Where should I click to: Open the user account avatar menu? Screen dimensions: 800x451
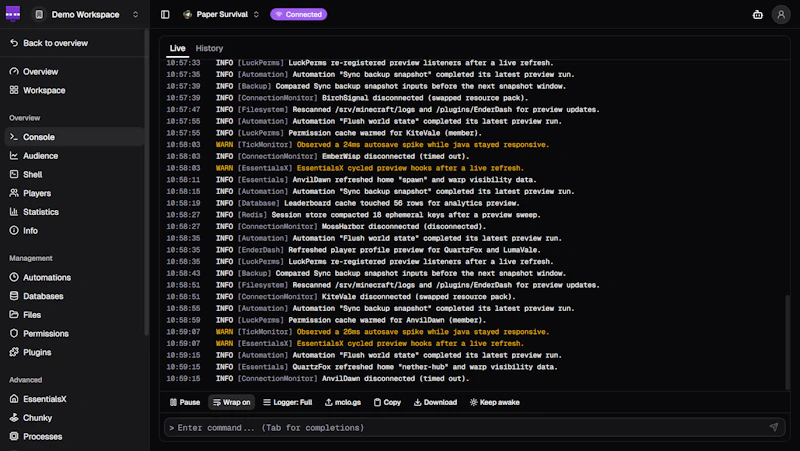click(x=781, y=14)
